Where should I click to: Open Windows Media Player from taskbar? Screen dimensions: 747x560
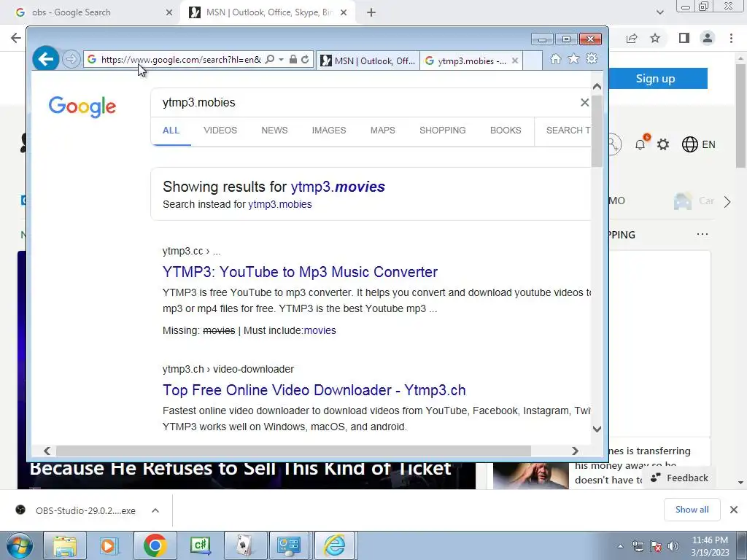(x=109, y=545)
